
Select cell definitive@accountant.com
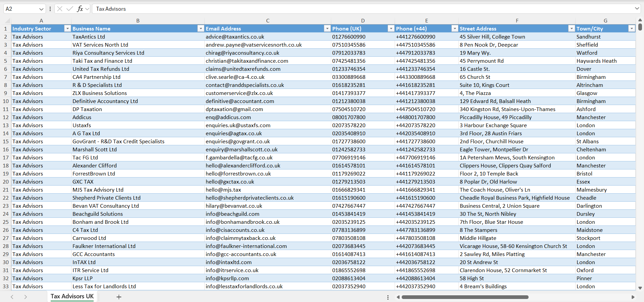coord(268,101)
